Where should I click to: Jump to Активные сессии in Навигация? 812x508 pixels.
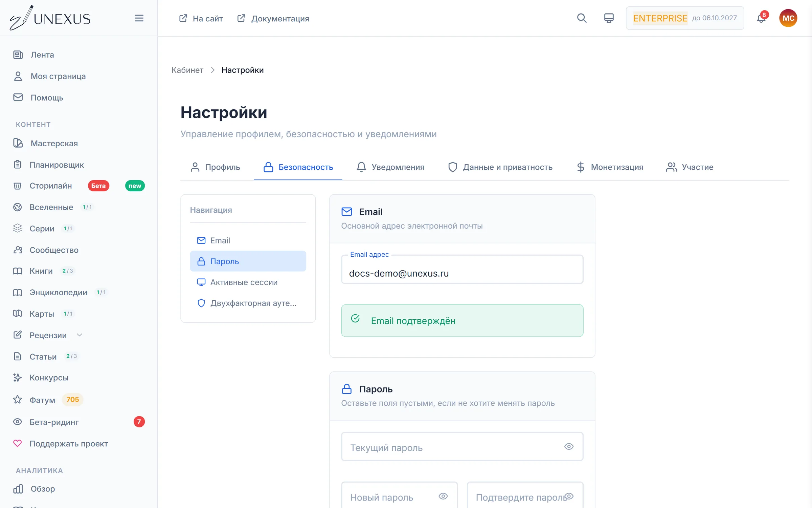(248, 282)
